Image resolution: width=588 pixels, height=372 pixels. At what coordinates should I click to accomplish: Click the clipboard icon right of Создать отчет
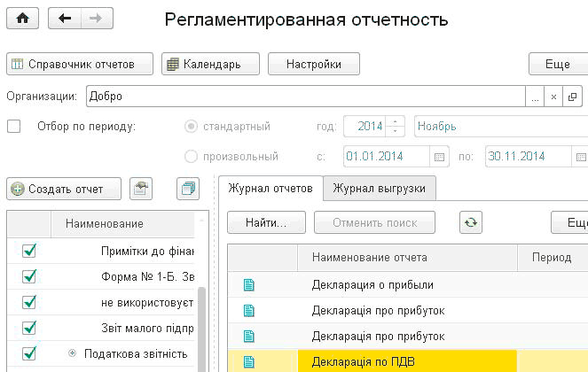click(x=141, y=189)
